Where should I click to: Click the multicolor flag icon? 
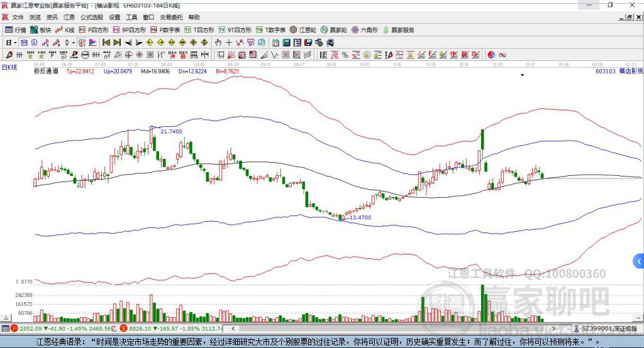(93, 43)
